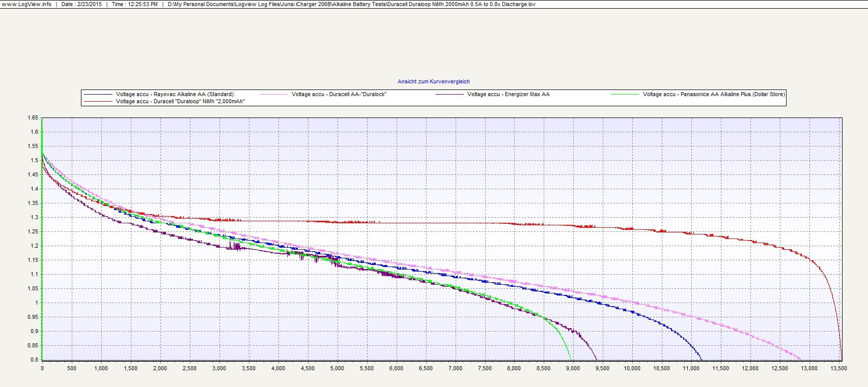This screenshot has width=868, height=387.
Task: Click the 1.6 label on voltage axis
Action: tap(35, 132)
